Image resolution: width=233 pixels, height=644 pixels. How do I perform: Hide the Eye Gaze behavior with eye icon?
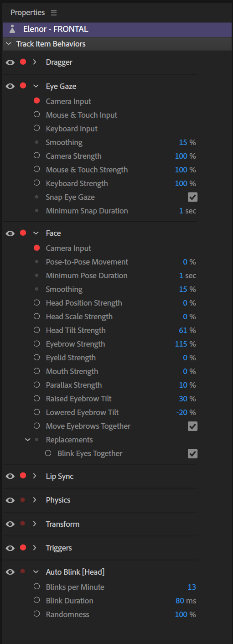click(10, 86)
